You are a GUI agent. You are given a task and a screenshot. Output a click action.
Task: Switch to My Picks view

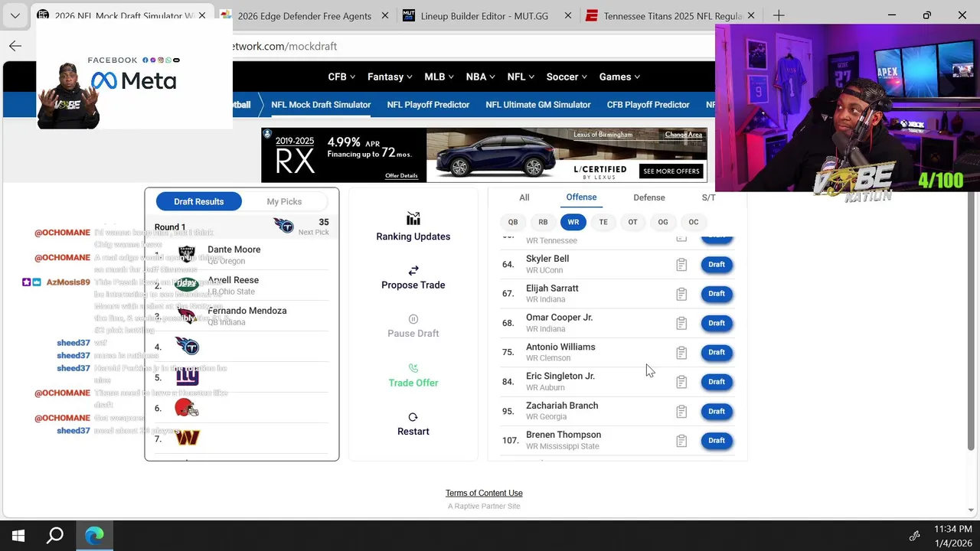pyautogui.click(x=284, y=201)
